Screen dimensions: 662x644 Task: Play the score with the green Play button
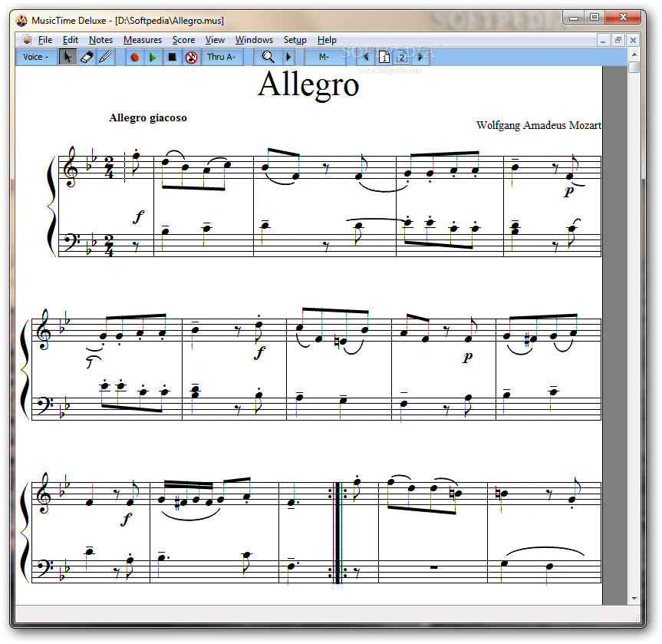coord(153,57)
